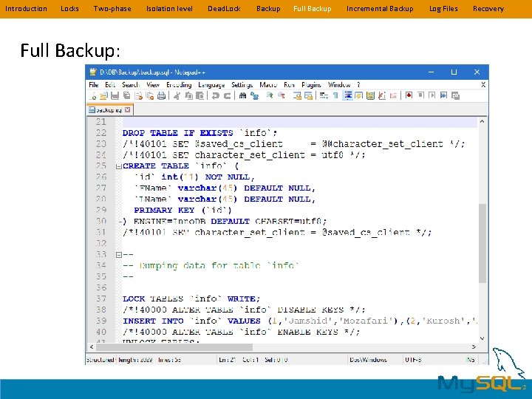The height and width of the screenshot is (399, 532).
Task: Run macro multiple times icon
Action: click(x=444, y=95)
